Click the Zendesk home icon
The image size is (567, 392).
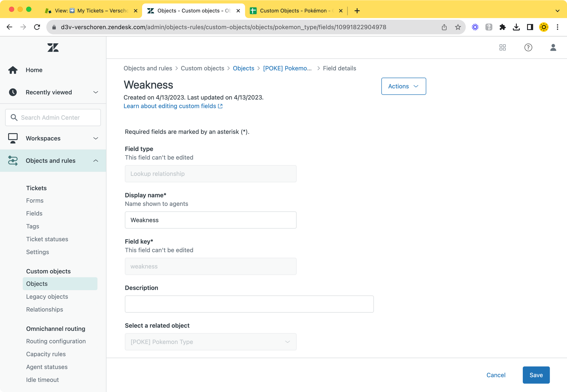[x=53, y=47]
